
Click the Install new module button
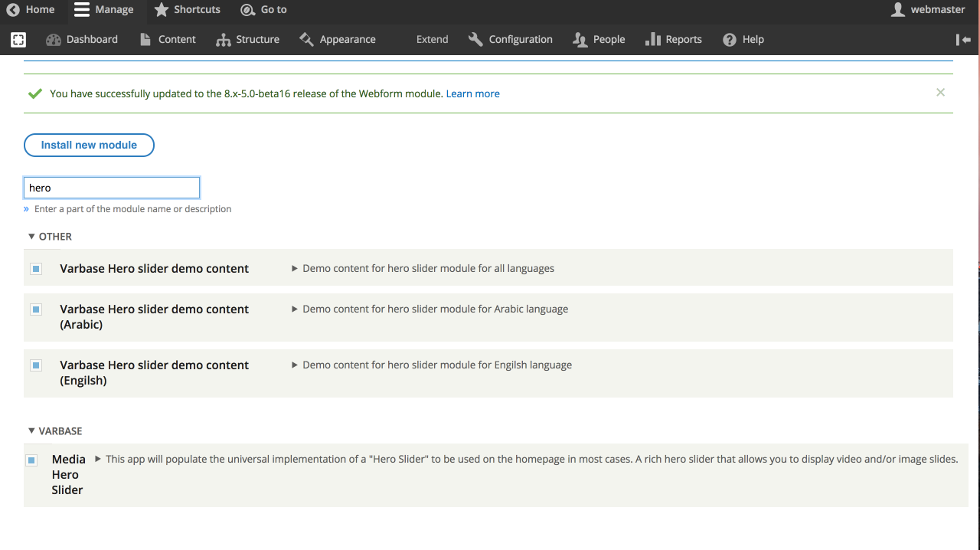pos(89,145)
